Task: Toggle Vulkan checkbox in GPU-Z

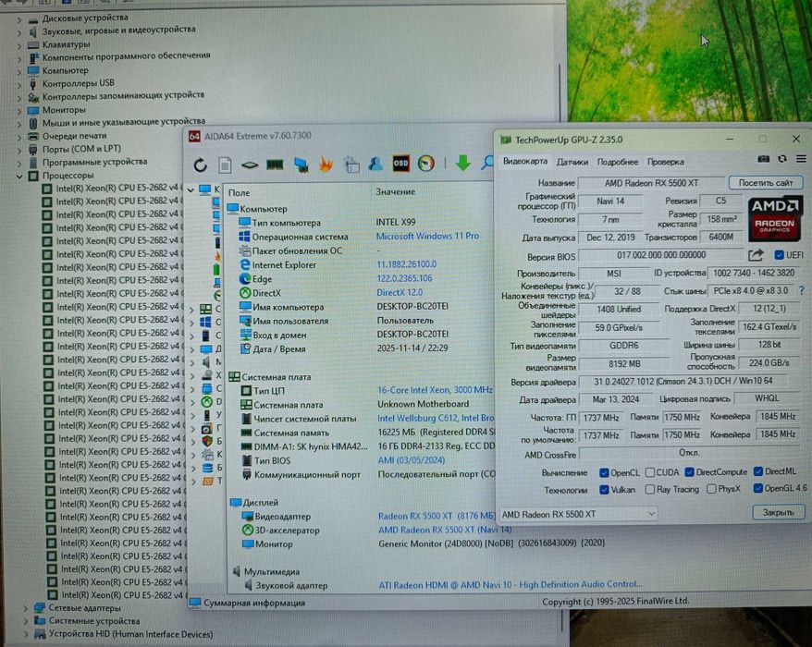Action: point(604,490)
